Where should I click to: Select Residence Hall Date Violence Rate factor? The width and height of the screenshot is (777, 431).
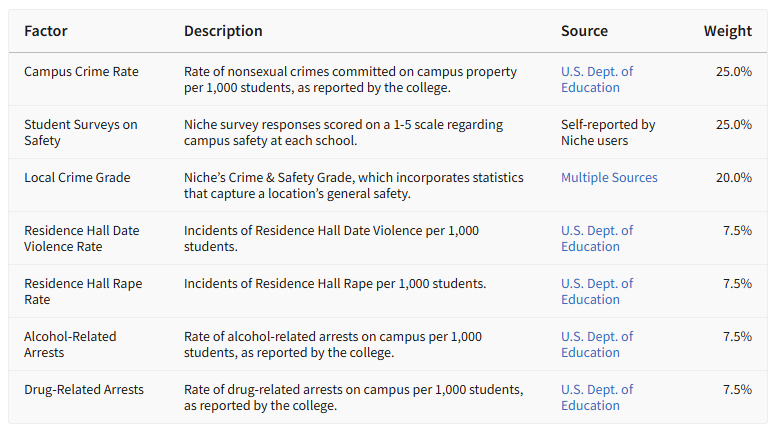(x=82, y=238)
